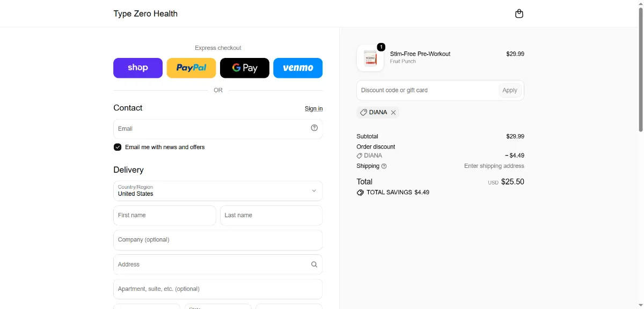This screenshot has width=644, height=309.
Task: Focus the Address input field
Action: [218, 264]
